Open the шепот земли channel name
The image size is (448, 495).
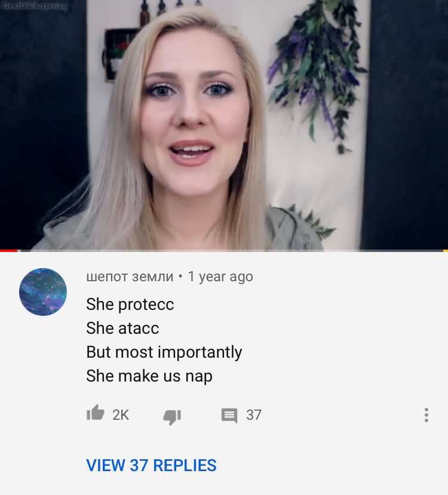click(x=130, y=276)
